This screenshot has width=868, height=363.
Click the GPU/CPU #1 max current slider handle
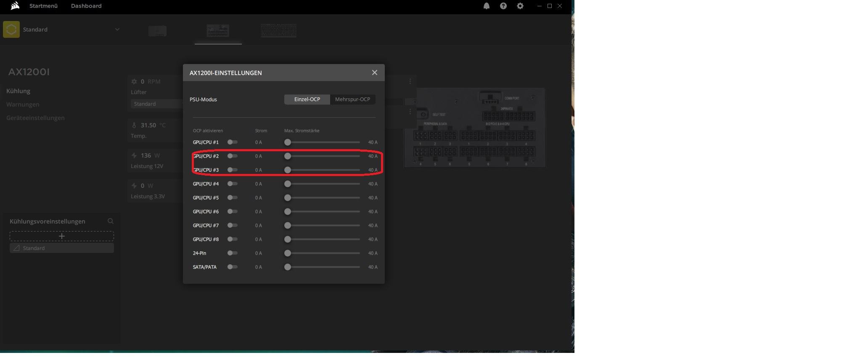[x=288, y=142]
